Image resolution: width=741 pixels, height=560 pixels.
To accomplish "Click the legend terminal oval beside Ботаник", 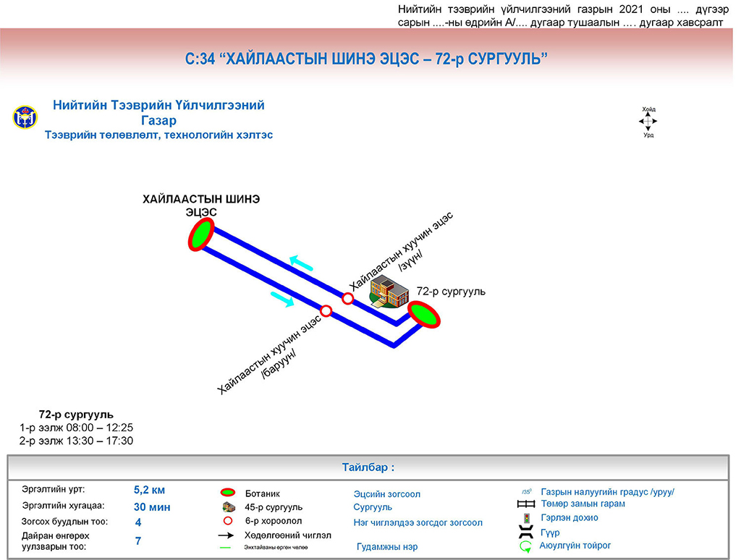I will pyautogui.click(x=229, y=493).
